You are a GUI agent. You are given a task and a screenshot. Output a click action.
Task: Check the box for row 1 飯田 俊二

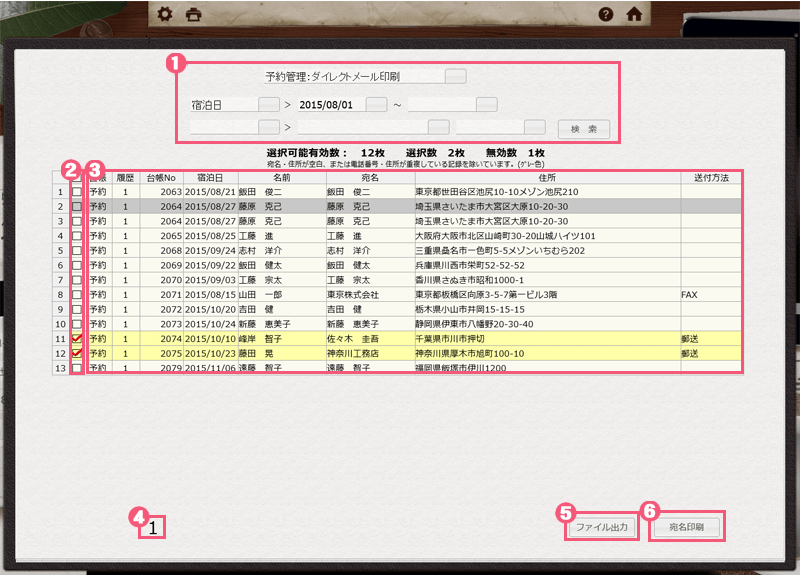coord(77,191)
